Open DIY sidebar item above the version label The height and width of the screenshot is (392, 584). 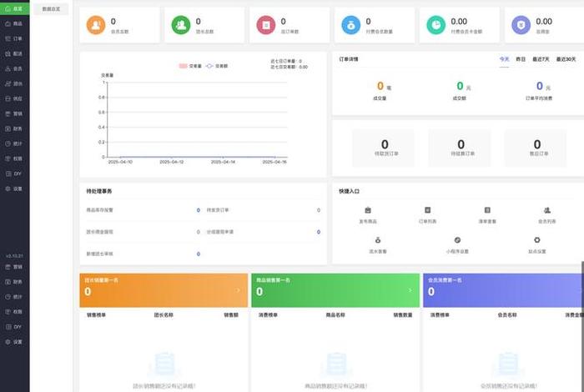tap(14, 173)
